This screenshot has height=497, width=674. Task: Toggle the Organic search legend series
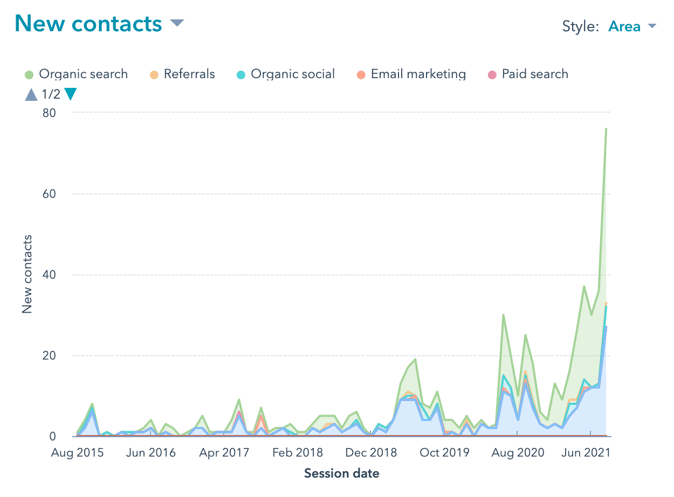coord(77,74)
